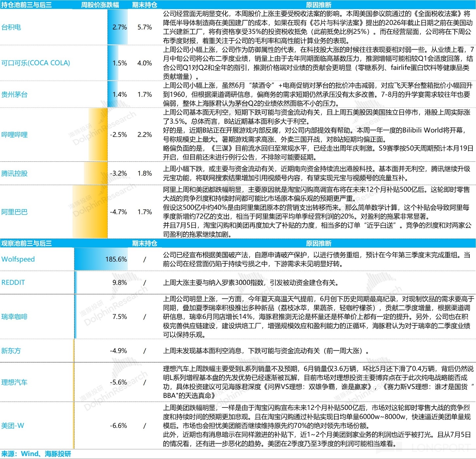Click the -6.6% weekly change for 美团-W

pyautogui.click(x=118, y=426)
